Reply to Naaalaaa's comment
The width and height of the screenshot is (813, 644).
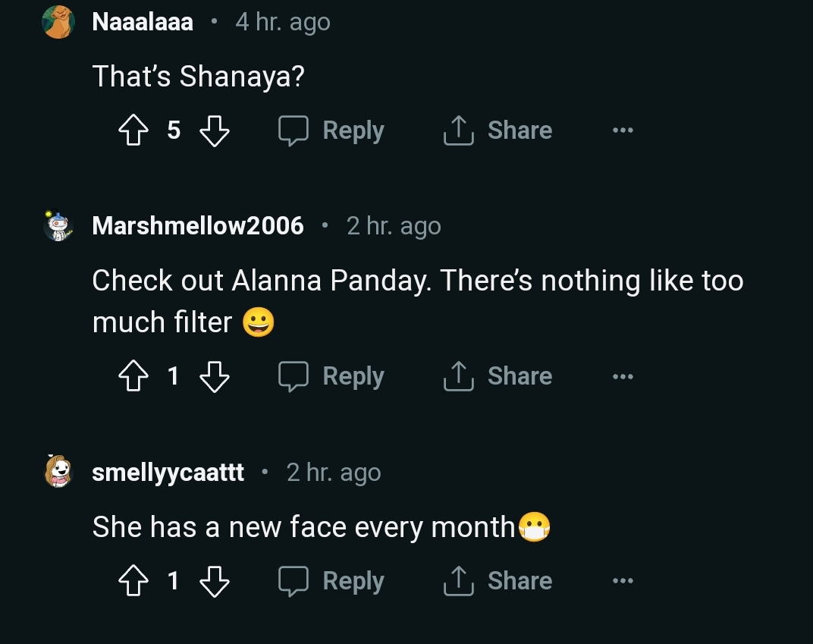tap(331, 131)
